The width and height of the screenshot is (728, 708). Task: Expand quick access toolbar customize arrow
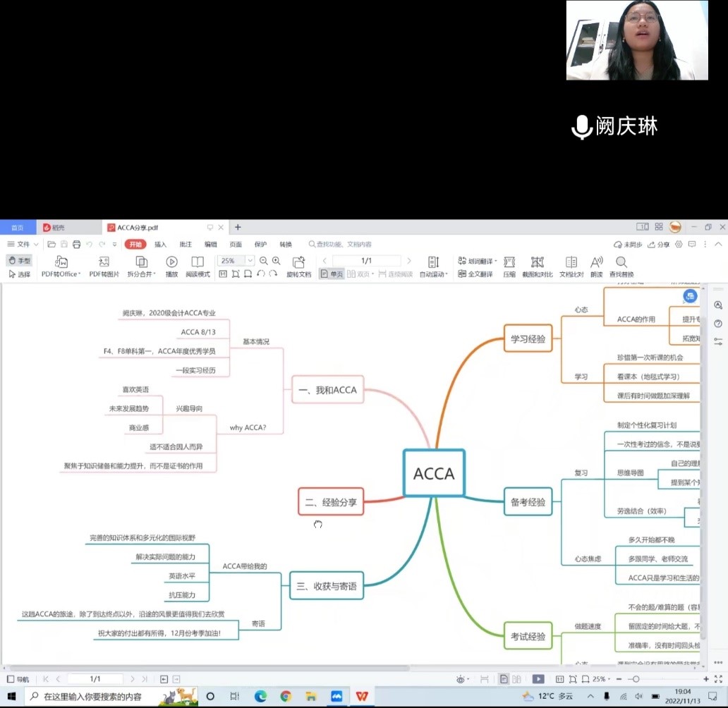pos(115,244)
